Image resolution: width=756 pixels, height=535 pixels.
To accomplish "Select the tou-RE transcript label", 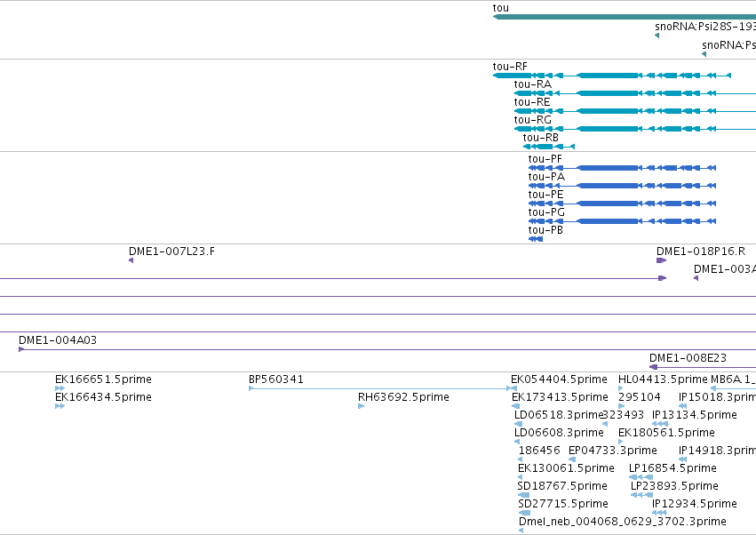I will point(532,102).
